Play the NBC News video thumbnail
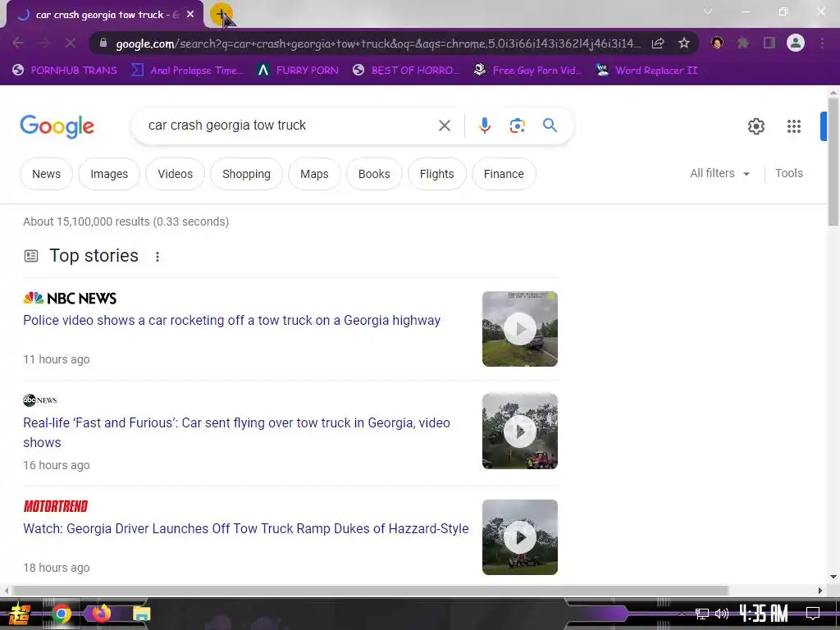The height and width of the screenshot is (630, 840). 519,329
